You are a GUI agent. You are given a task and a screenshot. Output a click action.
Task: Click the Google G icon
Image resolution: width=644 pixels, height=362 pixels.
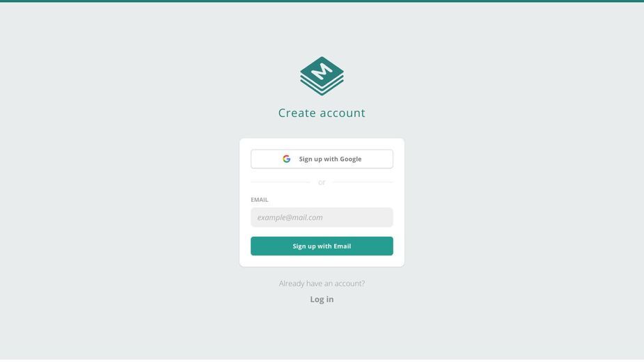[x=286, y=159]
